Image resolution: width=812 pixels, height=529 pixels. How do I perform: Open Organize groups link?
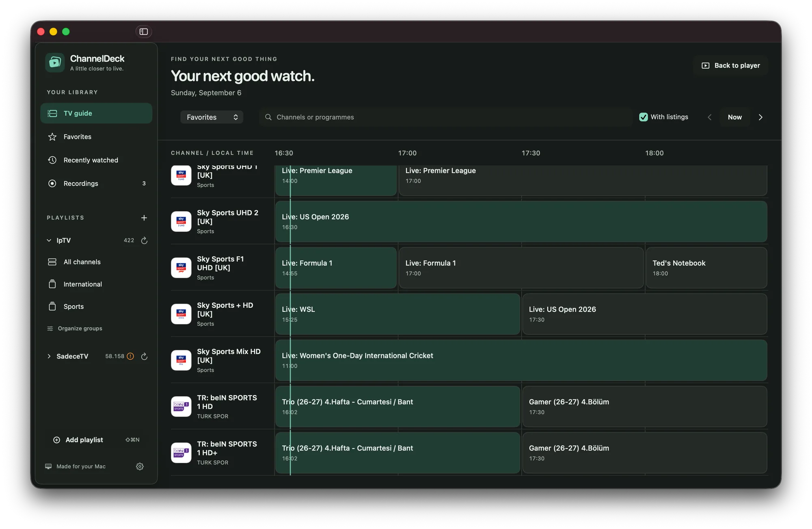click(75, 328)
